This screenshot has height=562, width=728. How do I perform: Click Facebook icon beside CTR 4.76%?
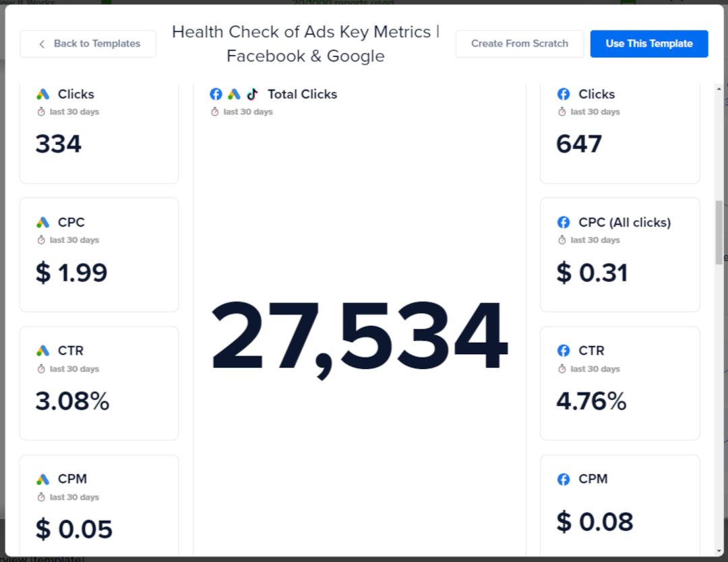click(x=563, y=351)
